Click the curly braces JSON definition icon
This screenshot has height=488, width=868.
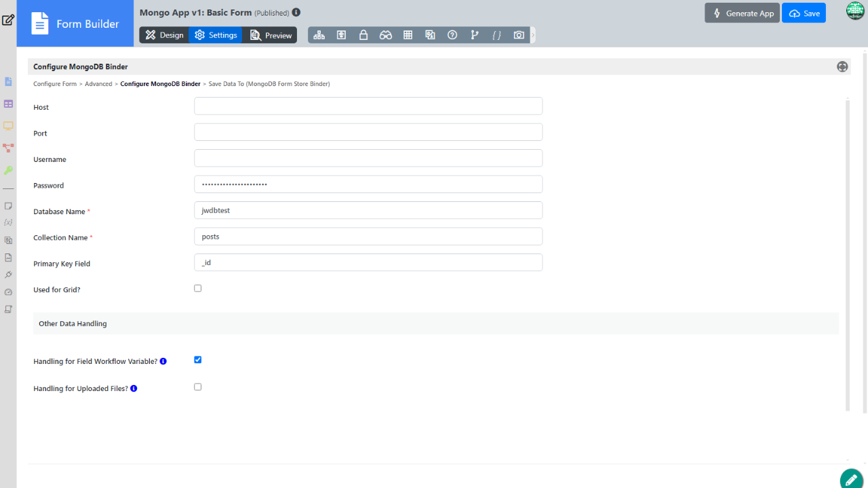[x=496, y=35]
